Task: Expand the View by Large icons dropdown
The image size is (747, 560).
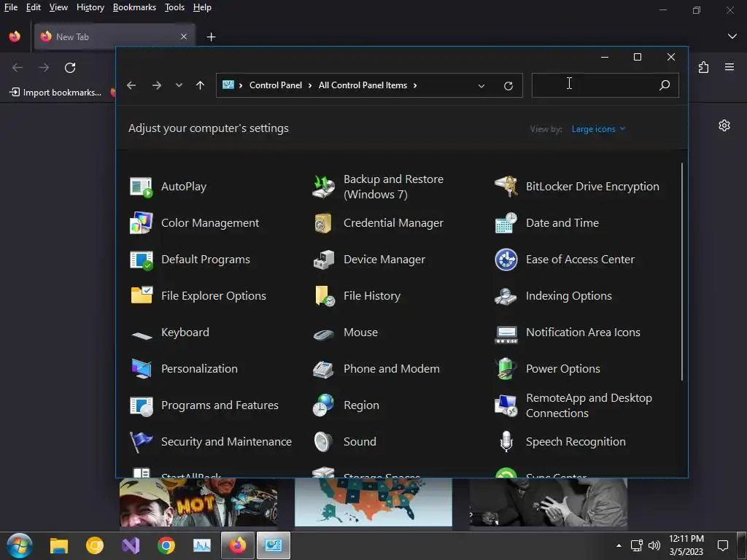Action: 598,129
